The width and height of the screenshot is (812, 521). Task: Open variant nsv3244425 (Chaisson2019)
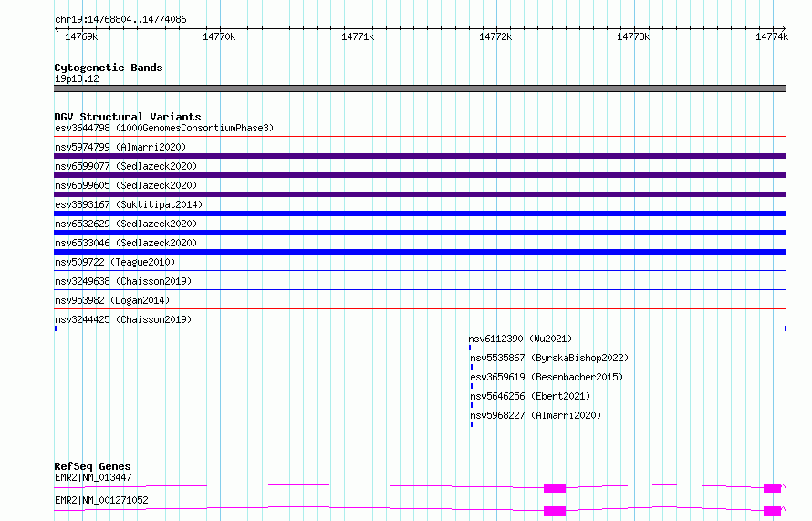click(x=123, y=319)
